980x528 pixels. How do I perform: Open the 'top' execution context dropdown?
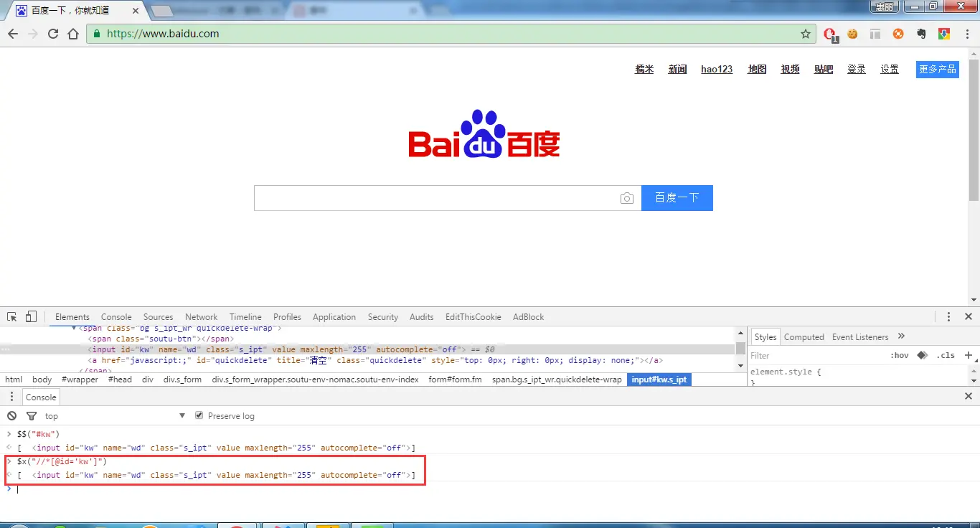[x=115, y=416]
